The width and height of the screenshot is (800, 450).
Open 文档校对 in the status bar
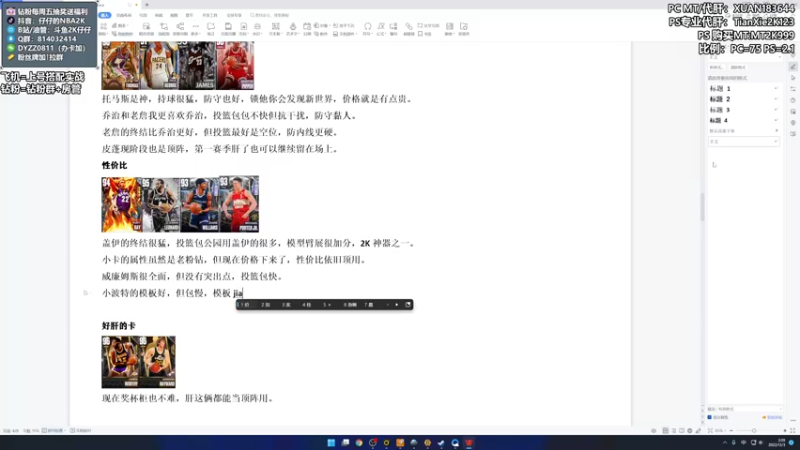(x=81, y=431)
